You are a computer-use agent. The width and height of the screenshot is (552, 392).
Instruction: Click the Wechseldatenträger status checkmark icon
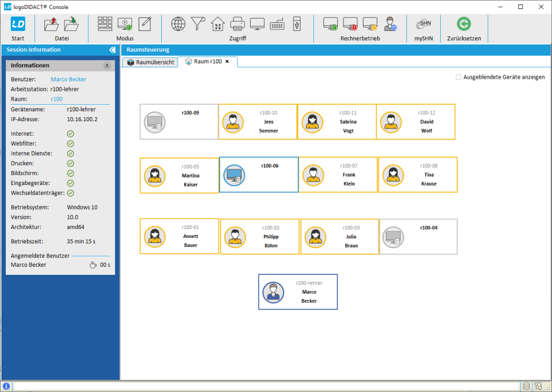tap(70, 193)
